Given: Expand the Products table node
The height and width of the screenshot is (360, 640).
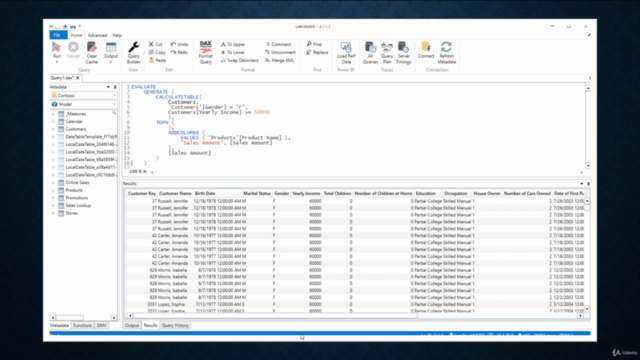Looking at the screenshot, I should (53, 190).
